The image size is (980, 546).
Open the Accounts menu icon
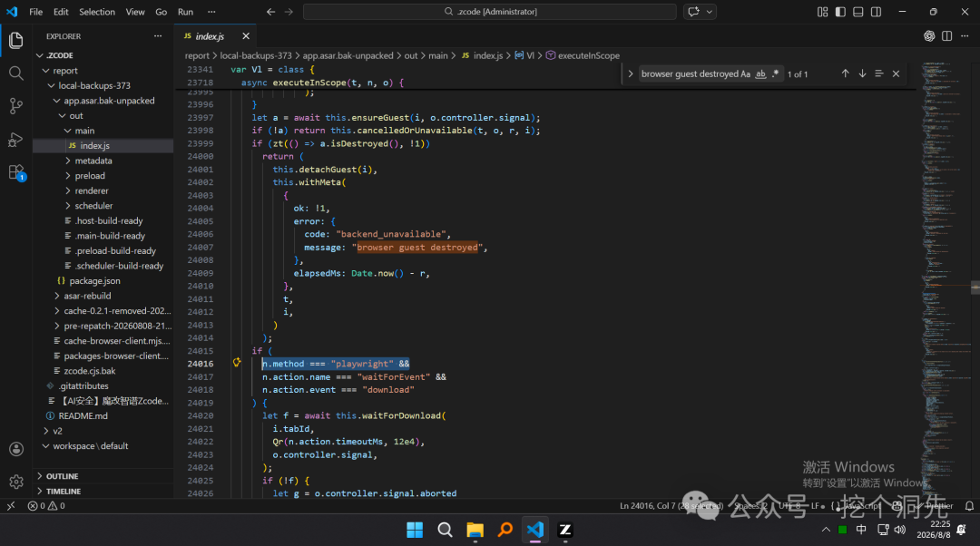coord(16,449)
